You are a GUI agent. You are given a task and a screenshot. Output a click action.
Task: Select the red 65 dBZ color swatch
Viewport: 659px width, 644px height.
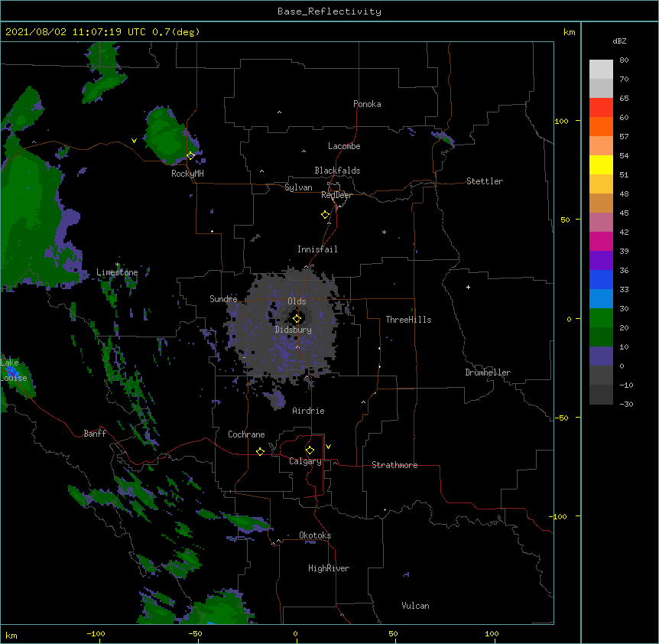pos(601,107)
